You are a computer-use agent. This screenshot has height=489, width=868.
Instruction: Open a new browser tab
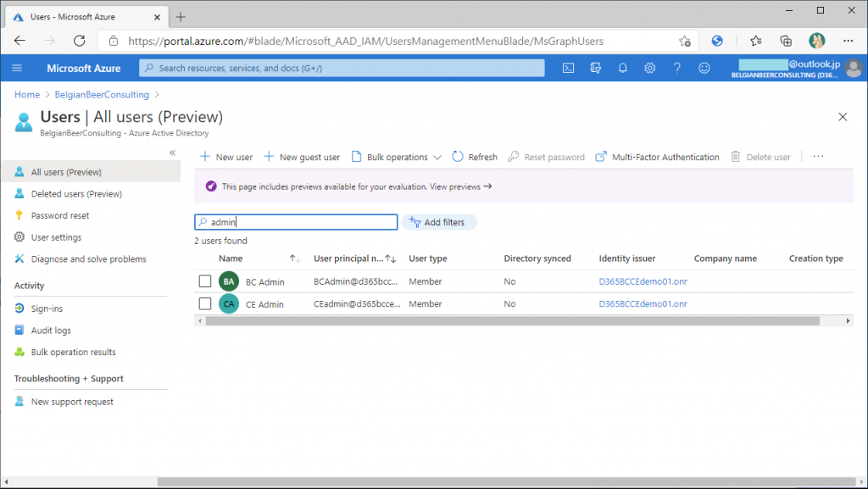(x=181, y=17)
